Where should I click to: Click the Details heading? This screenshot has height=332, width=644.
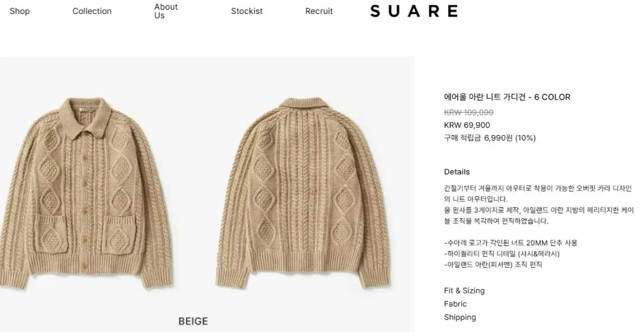[x=457, y=172]
